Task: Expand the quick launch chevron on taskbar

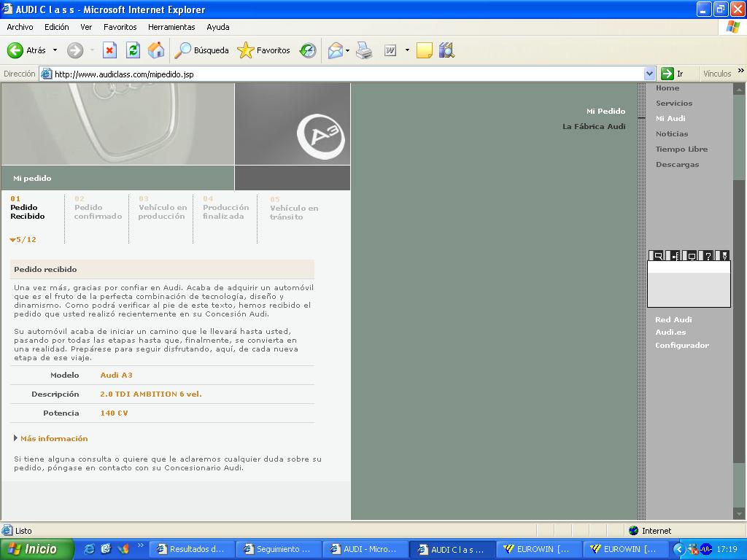Action: [141, 545]
